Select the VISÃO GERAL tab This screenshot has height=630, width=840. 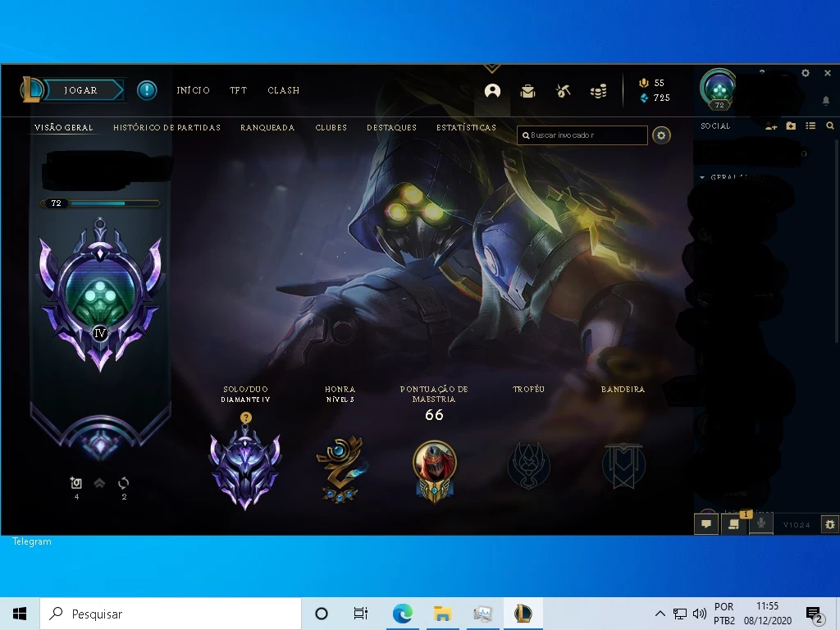64,127
